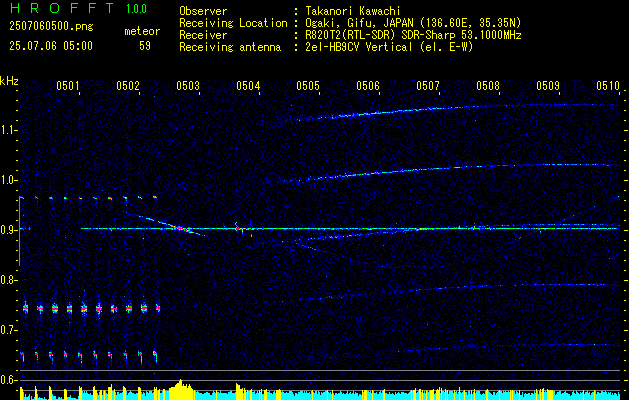
Task: Click the 0.8 kHz frequency tick label
Action: pyautogui.click(x=7, y=280)
